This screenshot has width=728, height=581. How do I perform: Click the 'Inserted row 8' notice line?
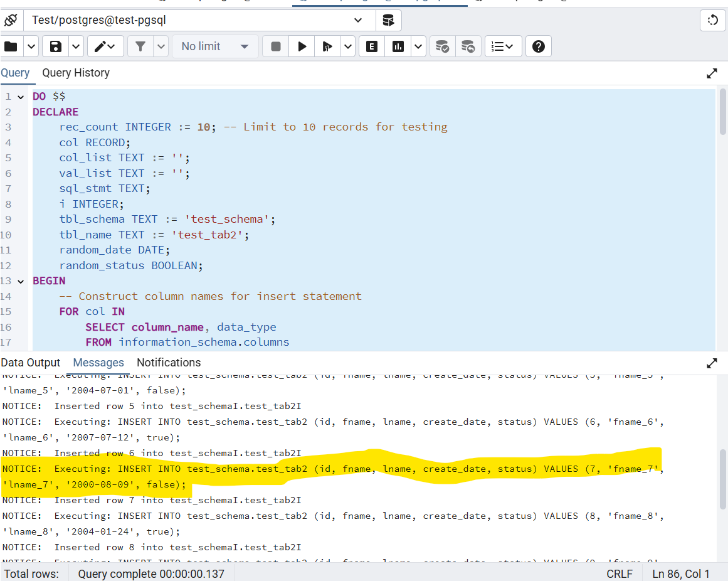point(152,548)
